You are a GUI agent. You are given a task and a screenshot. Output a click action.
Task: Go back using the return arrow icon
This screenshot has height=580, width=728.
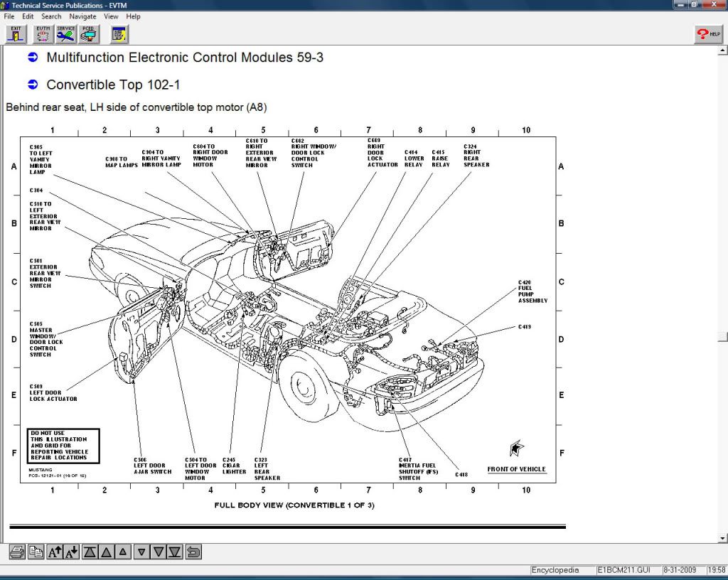point(192,552)
